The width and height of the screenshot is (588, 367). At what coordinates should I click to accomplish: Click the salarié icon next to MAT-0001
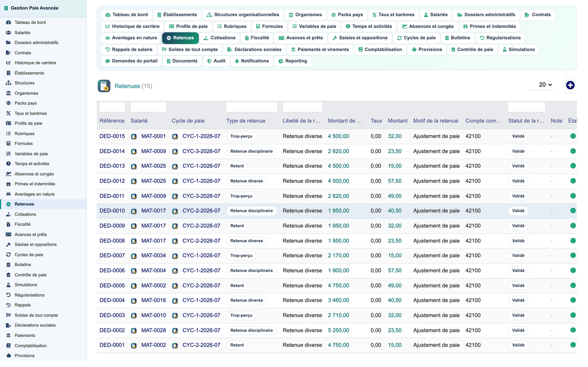pyautogui.click(x=134, y=137)
